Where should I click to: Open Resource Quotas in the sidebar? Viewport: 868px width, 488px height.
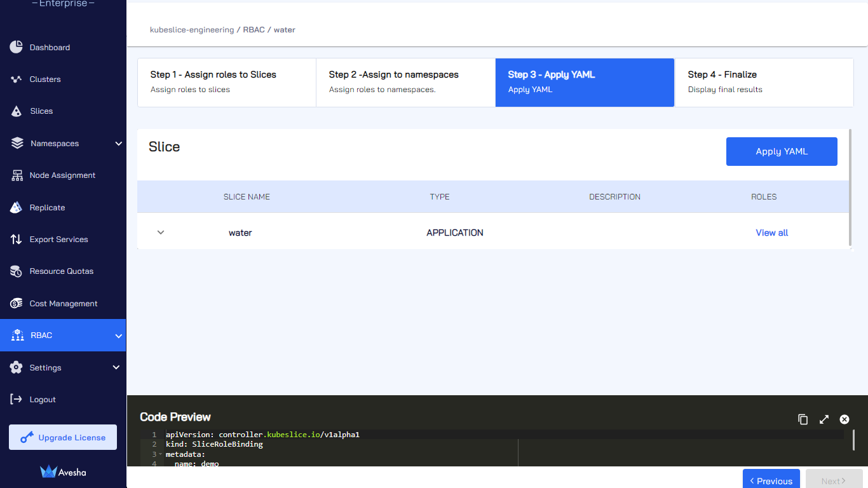63,271
